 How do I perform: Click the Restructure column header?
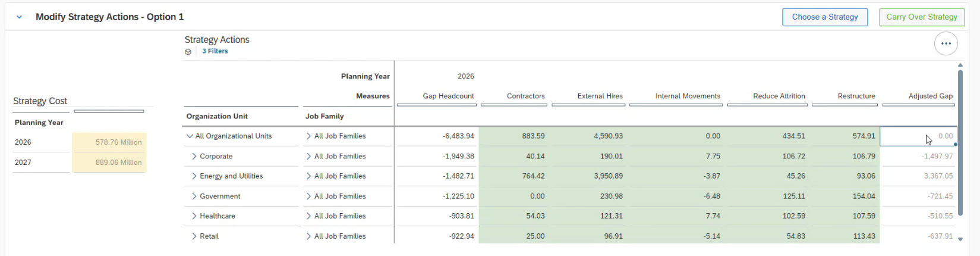click(x=856, y=96)
